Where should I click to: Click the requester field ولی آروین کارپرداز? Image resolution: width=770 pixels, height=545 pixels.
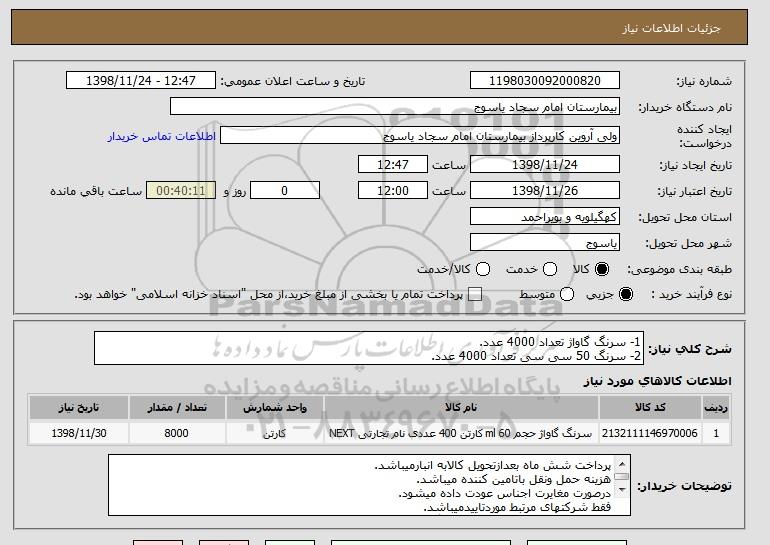tap(420, 136)
